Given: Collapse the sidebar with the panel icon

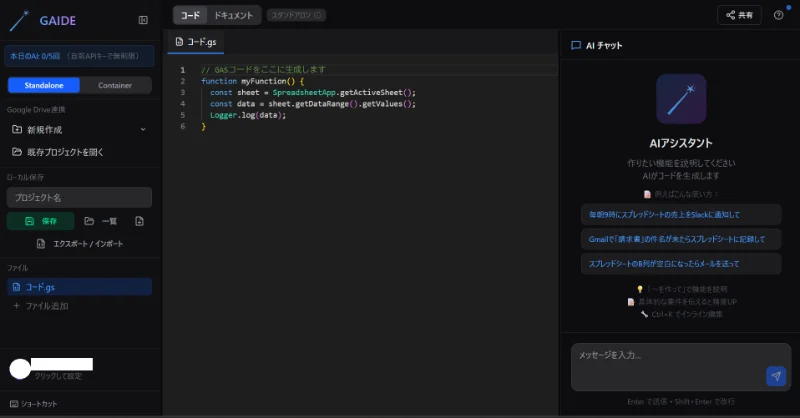Looking at the screenshot, I should click(143, 20).
